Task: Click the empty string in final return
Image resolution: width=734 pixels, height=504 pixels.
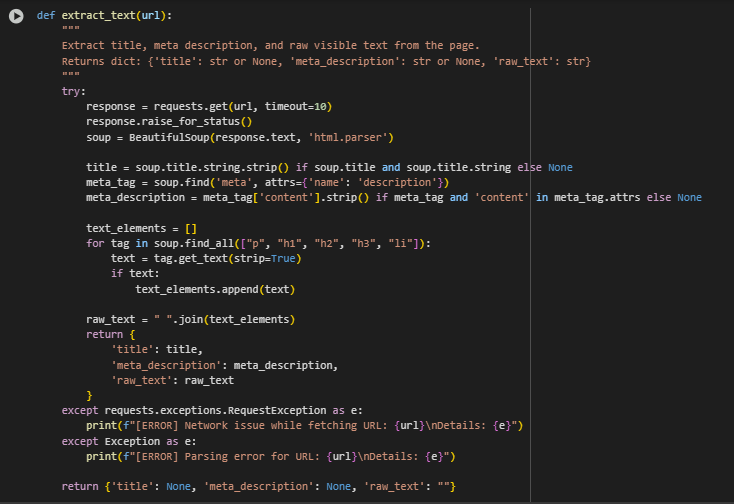Action: (x=443, y=486)
